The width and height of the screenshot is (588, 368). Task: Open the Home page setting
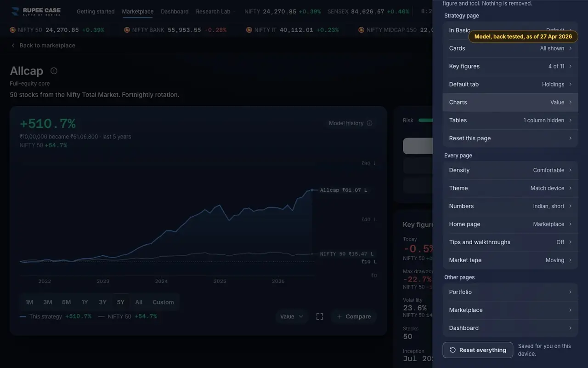(510, 224)
